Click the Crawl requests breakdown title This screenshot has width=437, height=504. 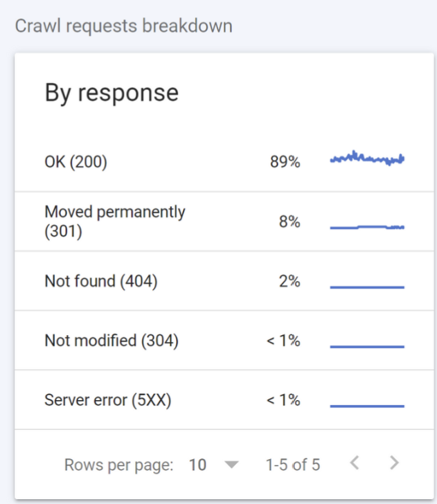124,26
